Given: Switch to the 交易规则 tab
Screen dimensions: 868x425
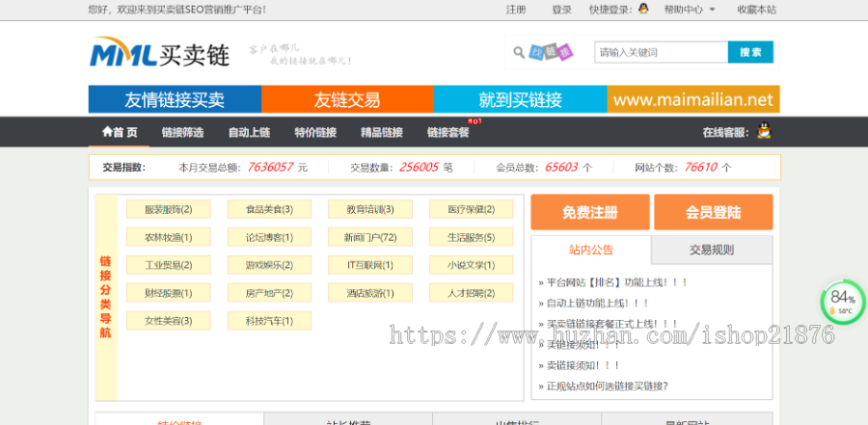Looking at the screenshot, I should tap(712, 250).
